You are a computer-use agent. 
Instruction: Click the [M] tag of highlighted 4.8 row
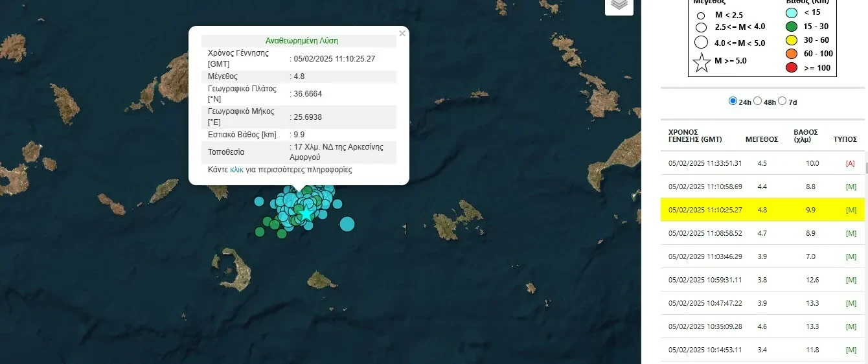(x=851, y=210)
